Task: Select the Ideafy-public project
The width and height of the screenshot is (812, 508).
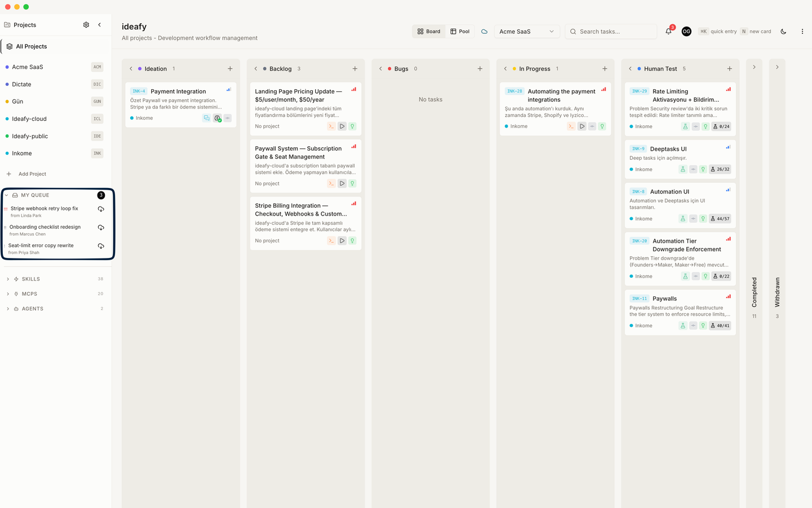Action: click(54, 136)
